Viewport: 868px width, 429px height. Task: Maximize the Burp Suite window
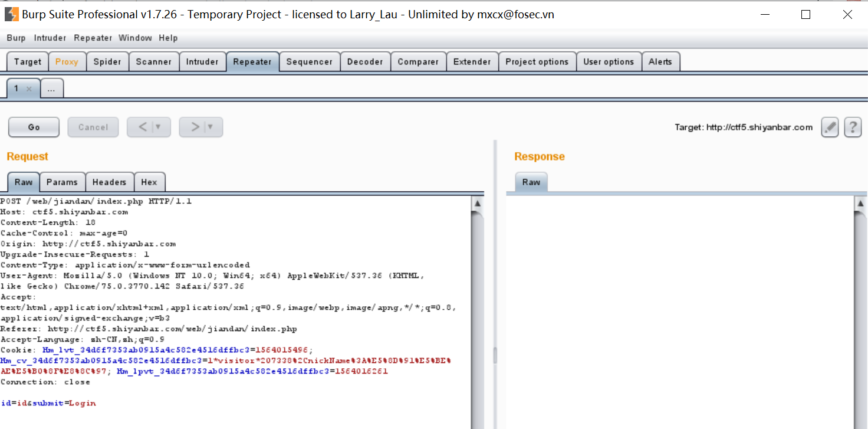click(805, 15)
